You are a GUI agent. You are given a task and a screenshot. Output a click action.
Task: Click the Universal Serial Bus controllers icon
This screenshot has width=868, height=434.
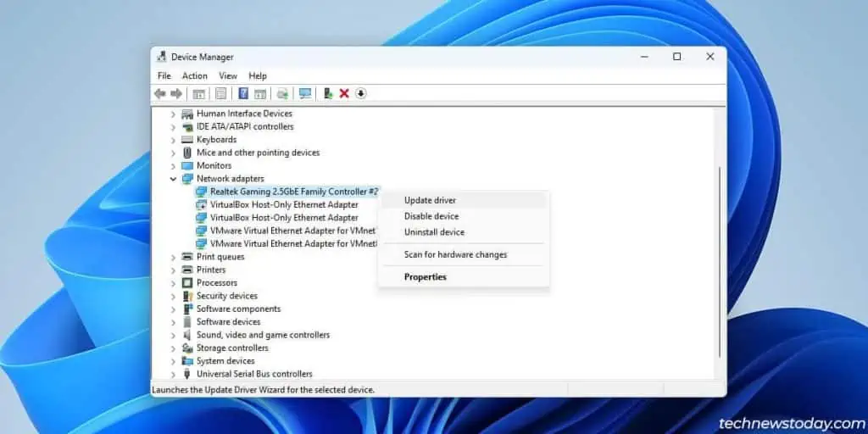(187, 374)
